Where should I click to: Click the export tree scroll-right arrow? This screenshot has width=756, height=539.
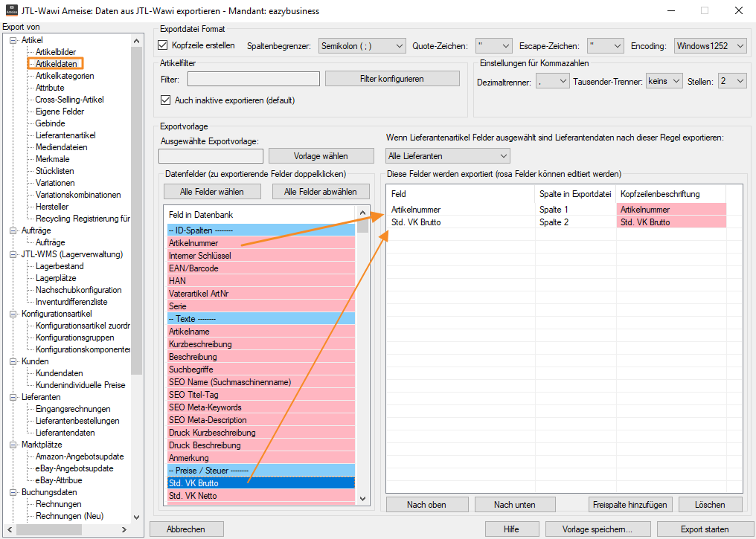pyautogui.click(x=124, y=529)
